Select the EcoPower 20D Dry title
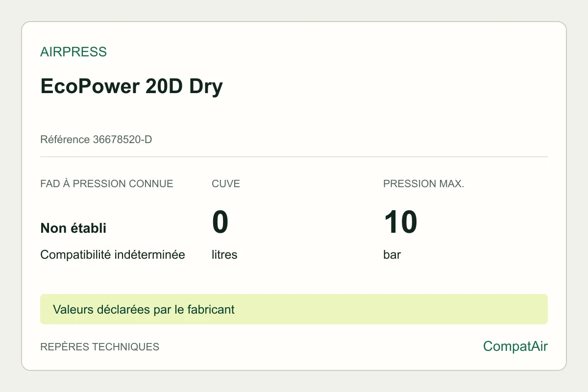588x392 pixels. pyautogui.click(x=131, y=86)
